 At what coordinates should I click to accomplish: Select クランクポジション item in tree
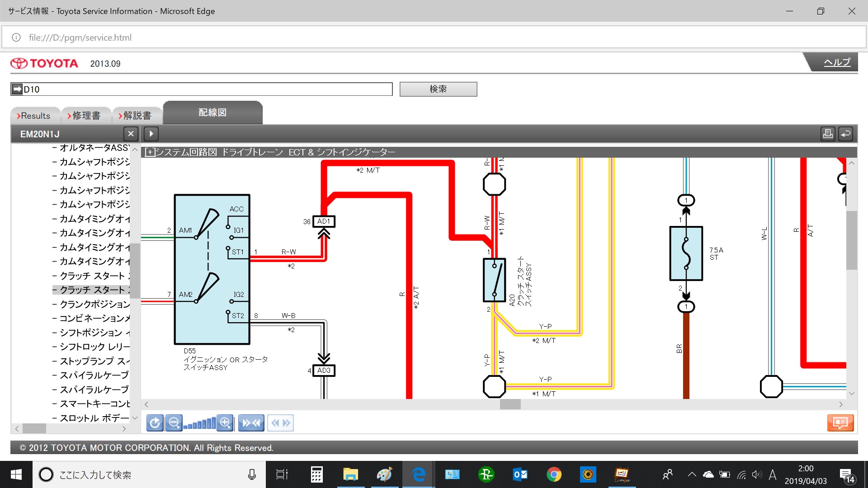click(94, 304)
